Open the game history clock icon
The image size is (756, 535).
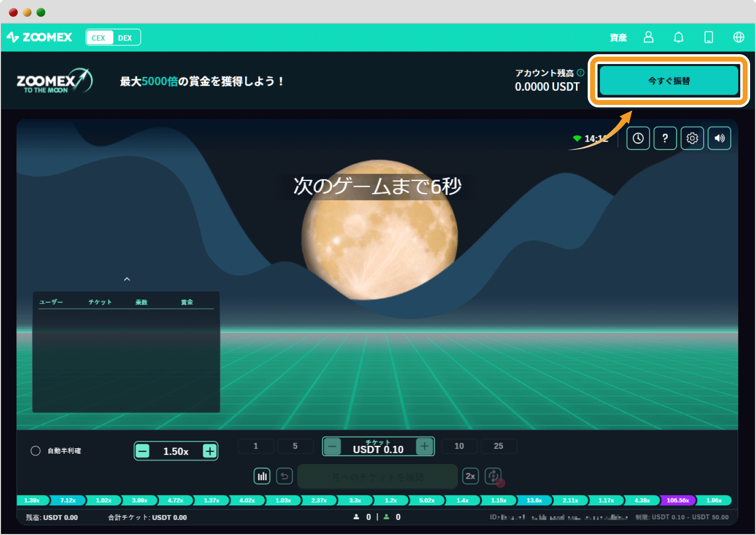click(638, 138)
